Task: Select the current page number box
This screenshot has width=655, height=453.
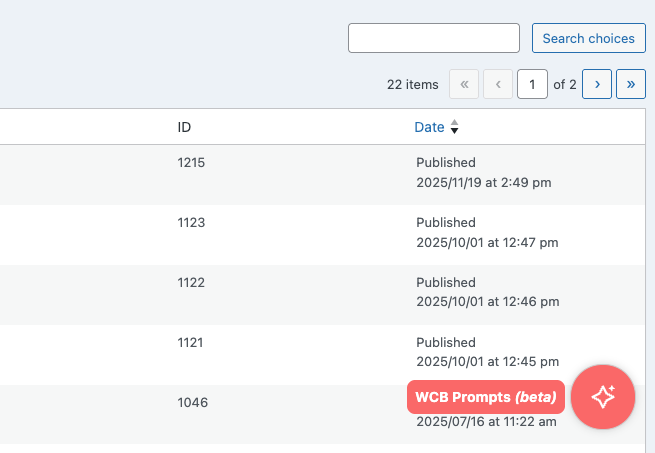Action: (x=532, y=84)
